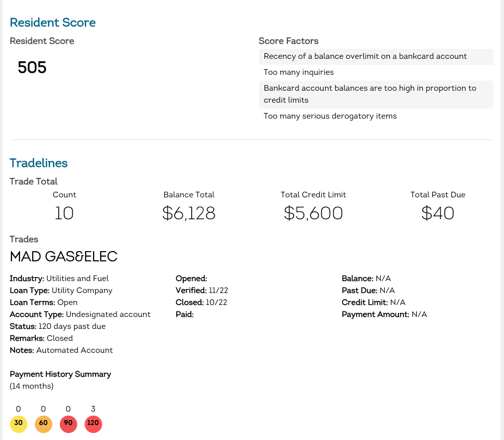
Task: Click the red 90-day late badge
Action: (68, 424)
